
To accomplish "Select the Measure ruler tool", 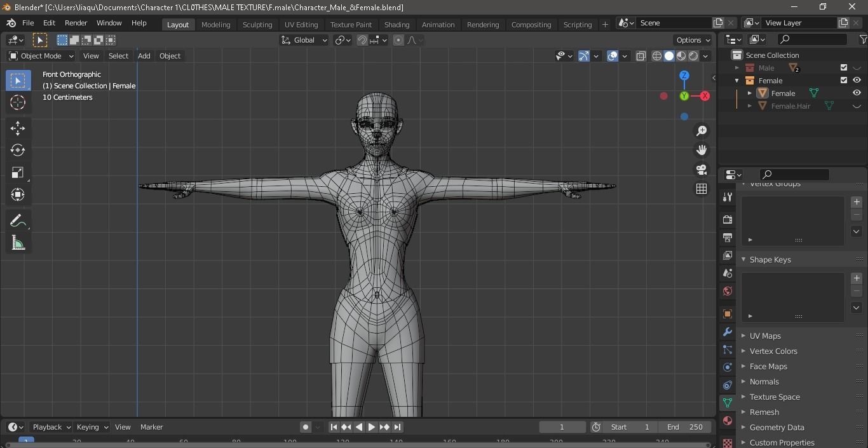I will pos(18,243).
